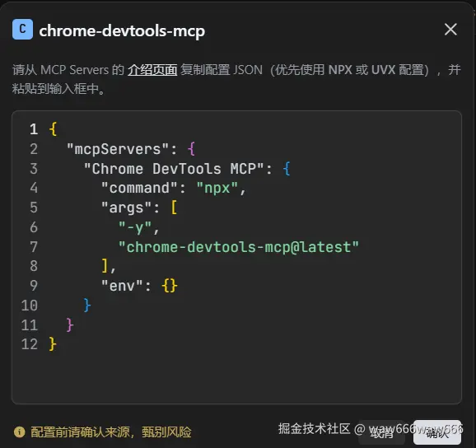Viewport: 476px width, 448px height.
Task: Close the chrome-devtools-mcp dialog
Action: pyautogui.click(x=450, y=30)
